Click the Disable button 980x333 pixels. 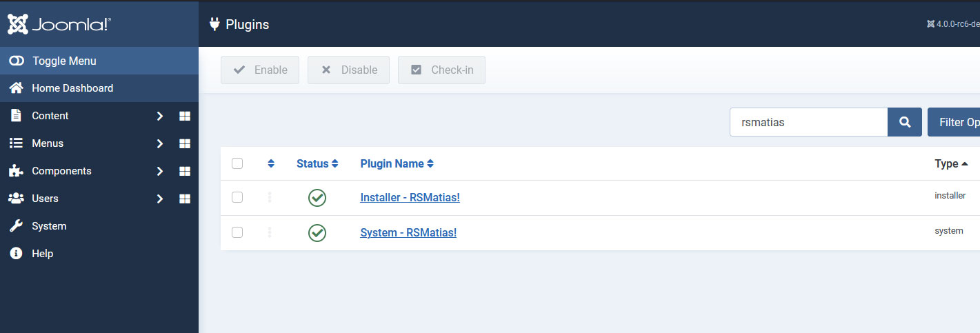click(x=348, y=70)
